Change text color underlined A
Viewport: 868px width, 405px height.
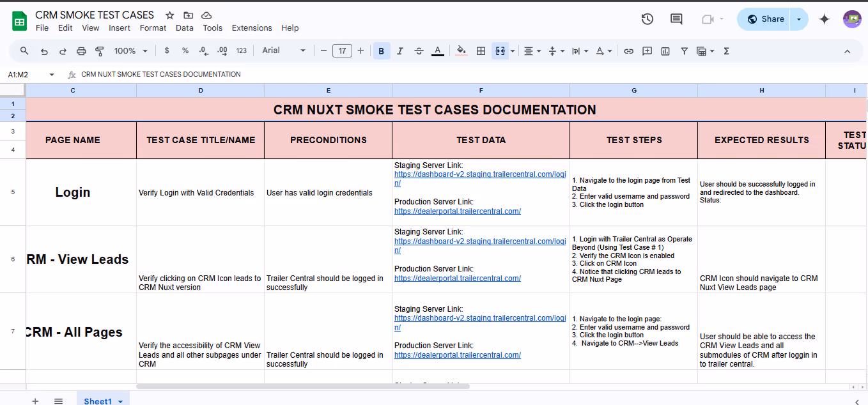coord(438,51)
